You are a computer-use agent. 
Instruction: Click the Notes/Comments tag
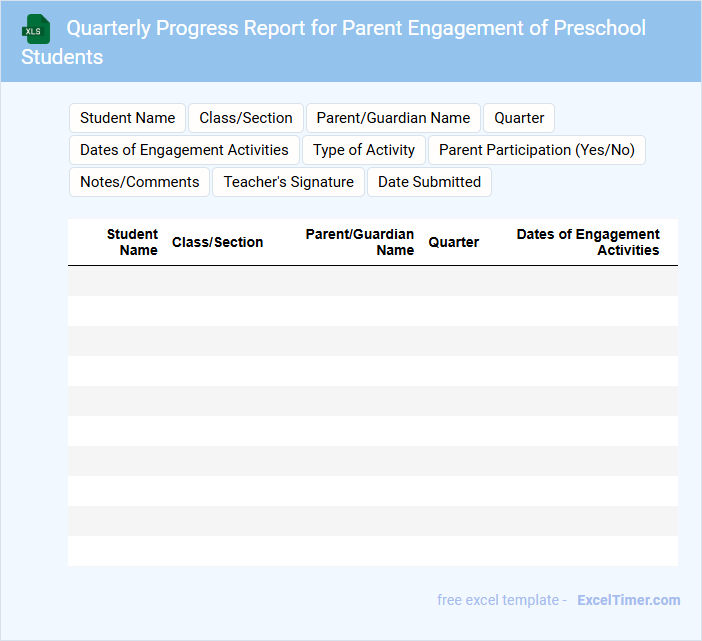[139, 182]
